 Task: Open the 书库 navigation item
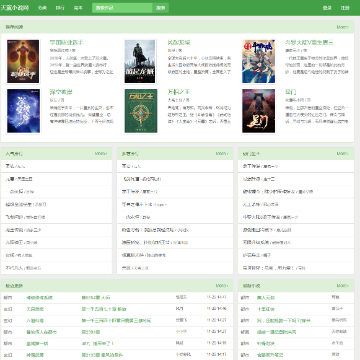click(x=78, y=8)
